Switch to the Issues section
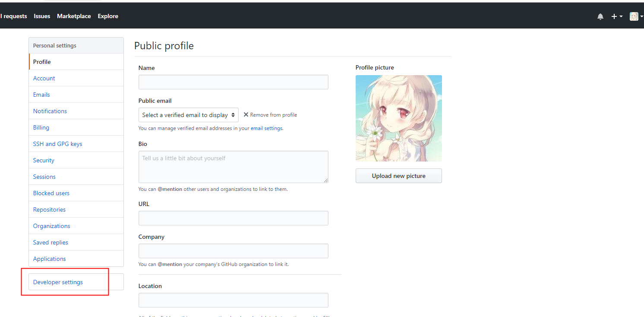 coord(42,16)
